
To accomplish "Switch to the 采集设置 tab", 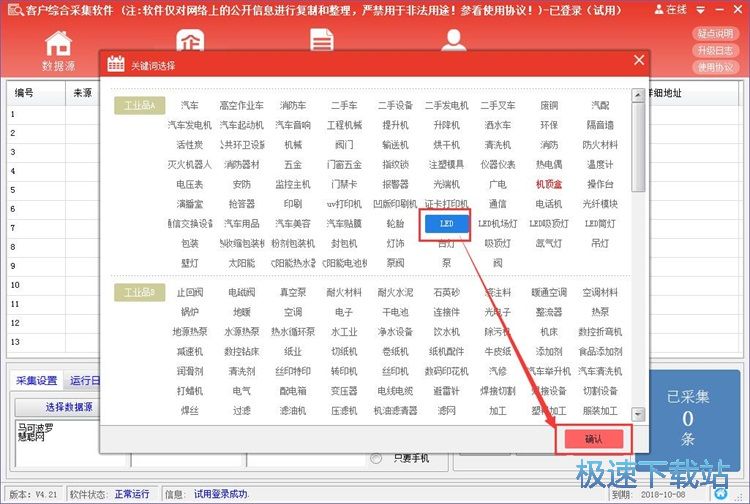I will pos(36,381).
